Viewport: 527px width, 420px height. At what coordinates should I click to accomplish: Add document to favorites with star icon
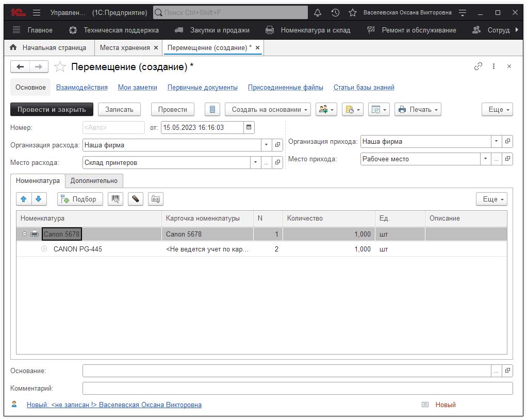[60, 67]
